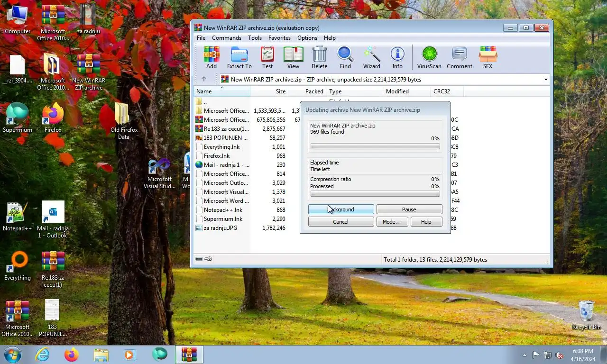
Task: Select Everything.lnk in the file list
Action: pos(247,147)
